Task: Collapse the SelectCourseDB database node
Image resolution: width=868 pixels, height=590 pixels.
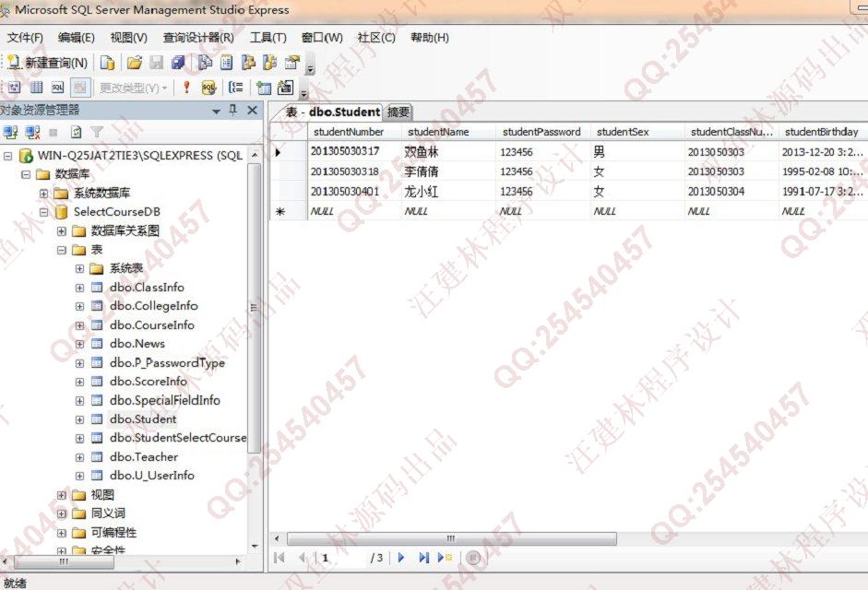Action: [43, 213]
